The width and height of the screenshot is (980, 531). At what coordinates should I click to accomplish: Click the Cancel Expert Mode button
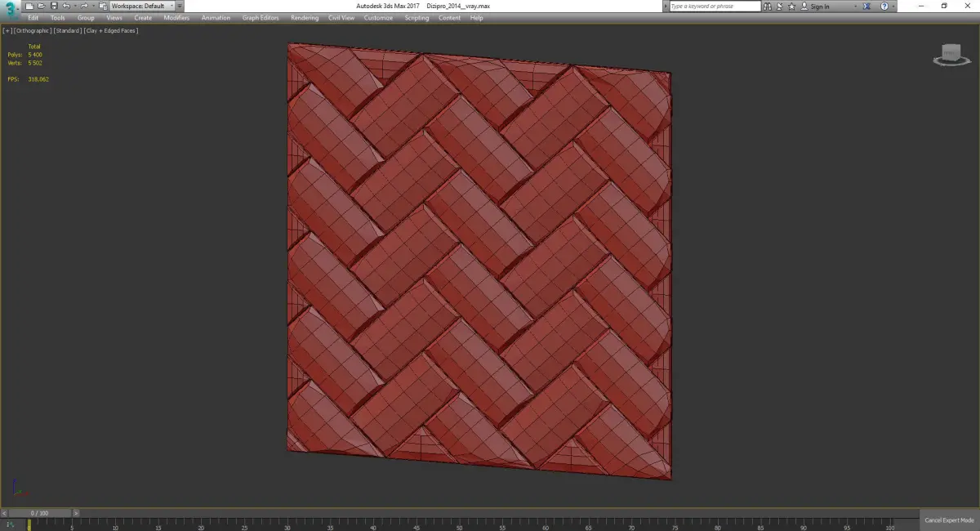click(949, 520)
